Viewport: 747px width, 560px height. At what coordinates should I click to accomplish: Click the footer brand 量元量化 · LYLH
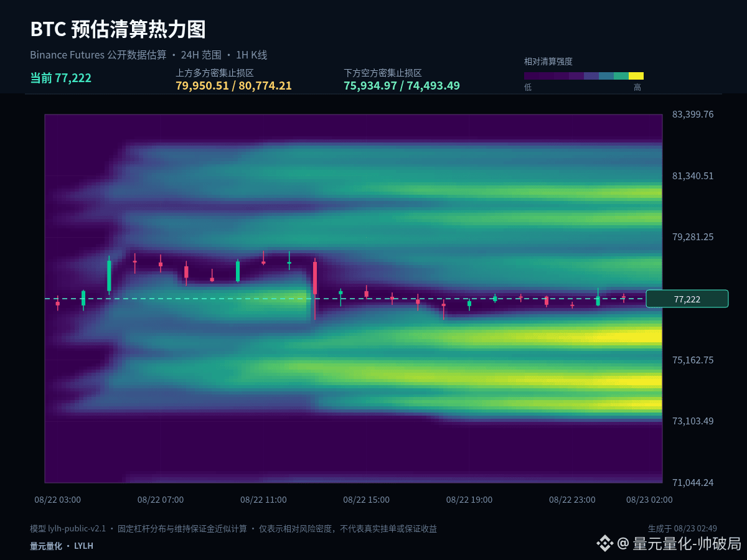point(62,546)
